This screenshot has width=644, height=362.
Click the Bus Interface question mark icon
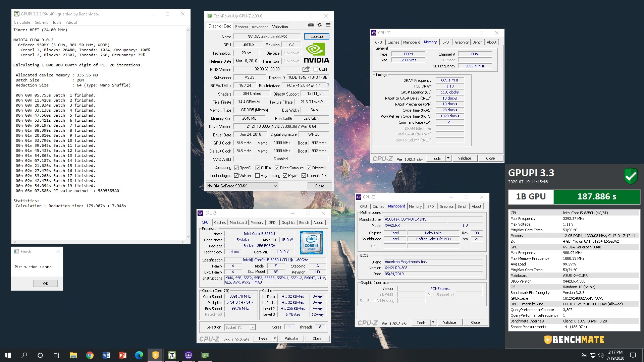tap(328, 85)
